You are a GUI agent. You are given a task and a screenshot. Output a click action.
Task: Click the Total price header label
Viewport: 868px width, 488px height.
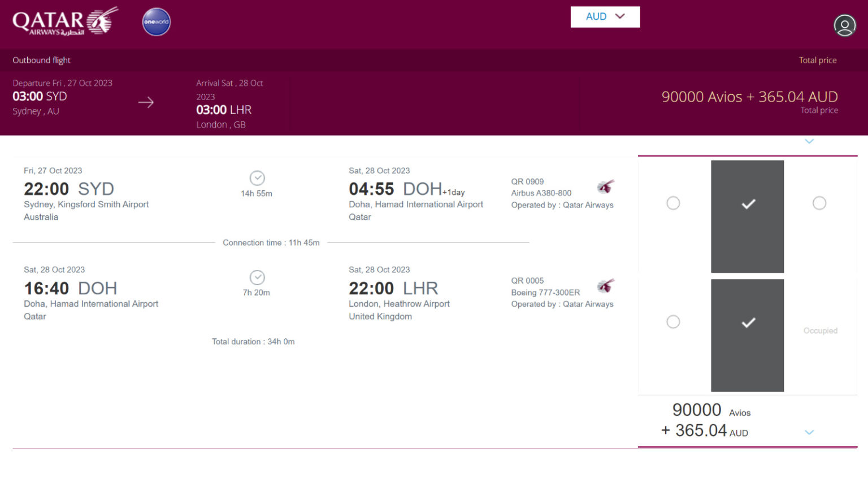tap(818, 60)
